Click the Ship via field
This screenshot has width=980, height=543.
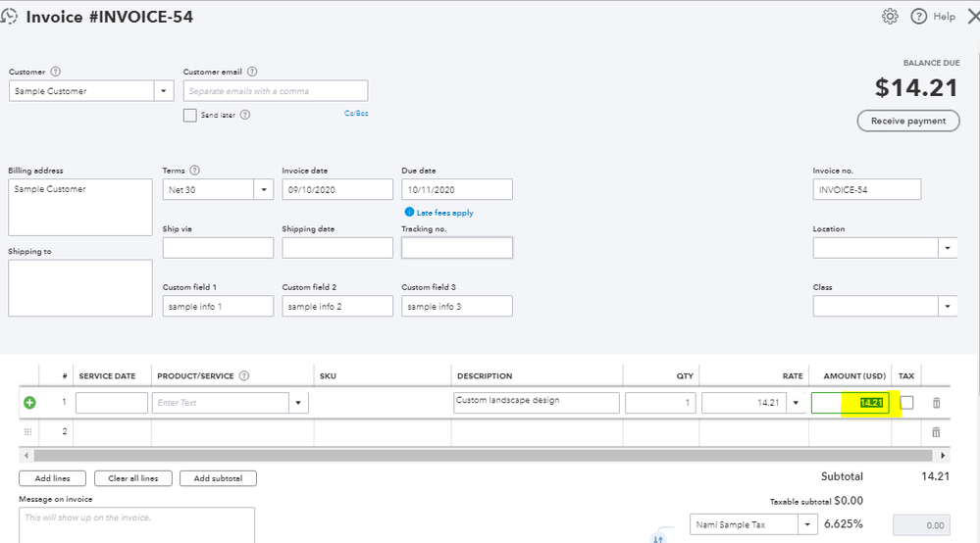tap(218, 248)
